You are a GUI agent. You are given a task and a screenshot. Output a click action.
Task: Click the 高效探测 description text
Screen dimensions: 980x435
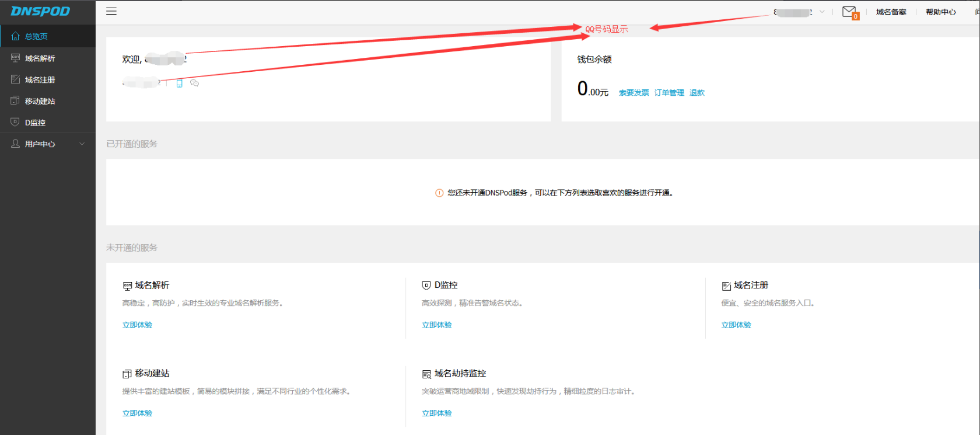472,303
